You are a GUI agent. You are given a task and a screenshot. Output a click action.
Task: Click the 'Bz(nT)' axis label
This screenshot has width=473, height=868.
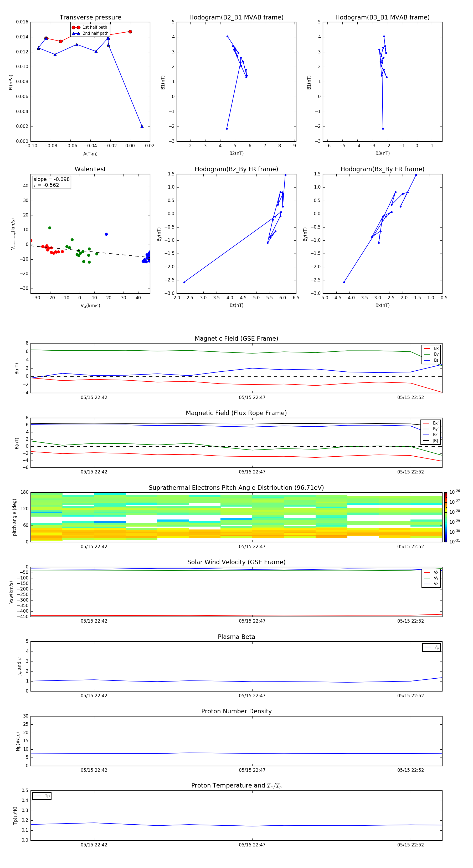point(236,305)
